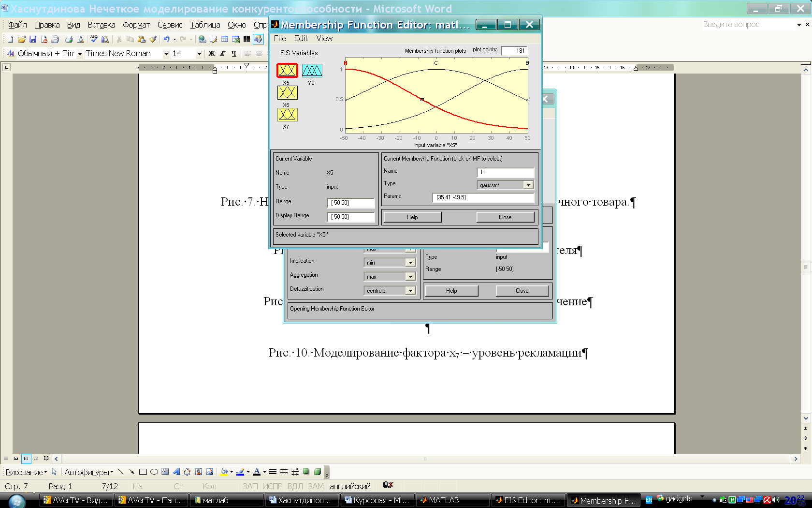
Task: Toggle Bold (Ж) formatting
Action: click(x=211, y=53)
